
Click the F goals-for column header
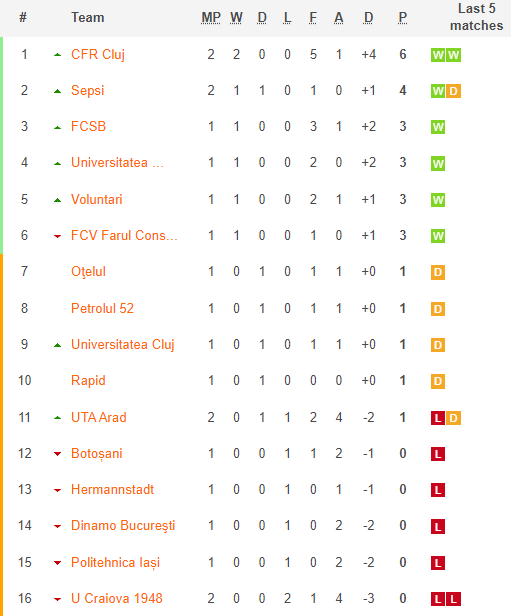click(x=313, y=18)
